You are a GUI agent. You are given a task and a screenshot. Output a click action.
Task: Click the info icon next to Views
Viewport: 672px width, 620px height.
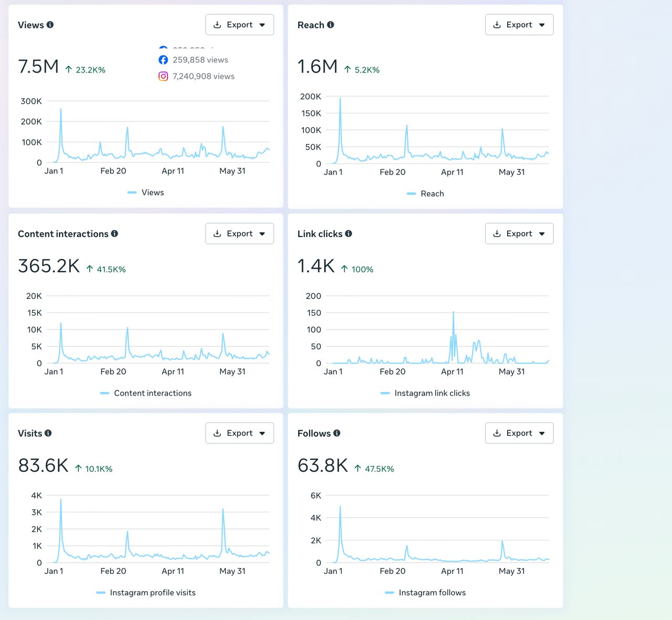(x=50, y=25)
